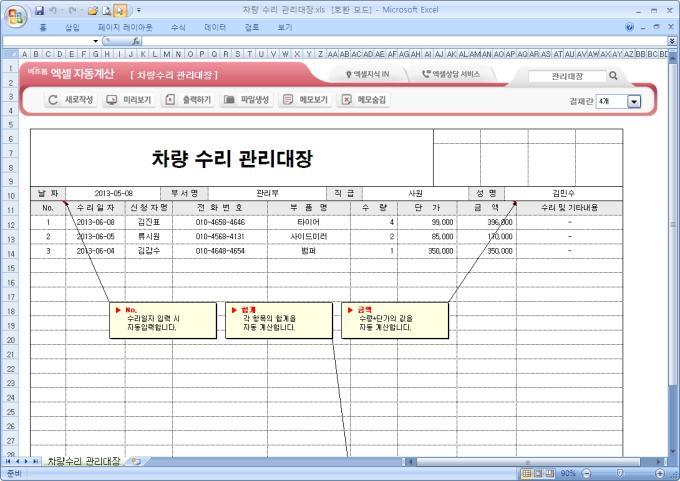
Task: Click the Select All corner of the sheet
Action: pyautogui.click(x=10, y=54)
